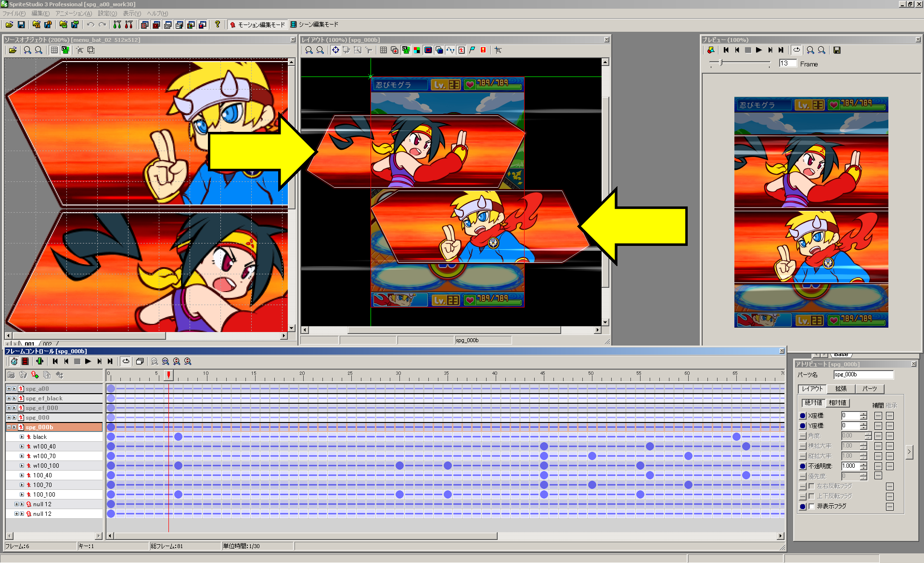This screenshot has width=924, height=563.
Task: Click the red playhead marker on timeline ruler
Action: click(x=168, y=374)
